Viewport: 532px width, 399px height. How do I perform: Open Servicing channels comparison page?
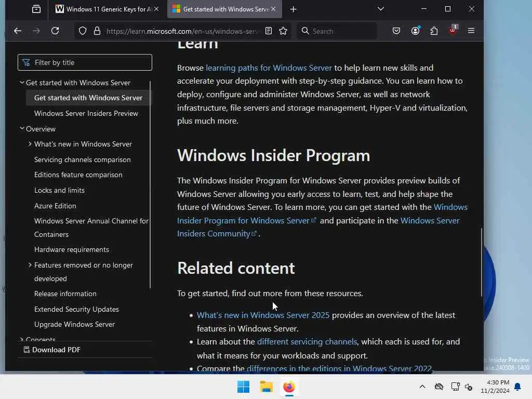pos(83,159)
